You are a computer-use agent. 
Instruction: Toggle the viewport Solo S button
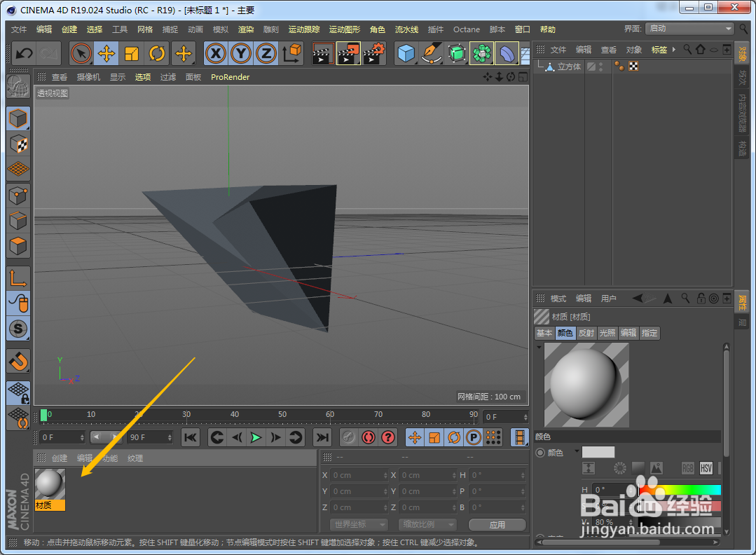[18, 329]
